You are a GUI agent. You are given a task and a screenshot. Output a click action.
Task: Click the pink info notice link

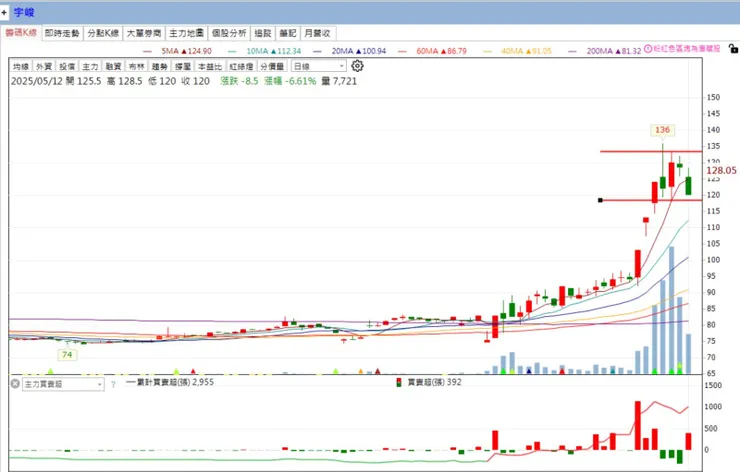click(x=682, y=49)
